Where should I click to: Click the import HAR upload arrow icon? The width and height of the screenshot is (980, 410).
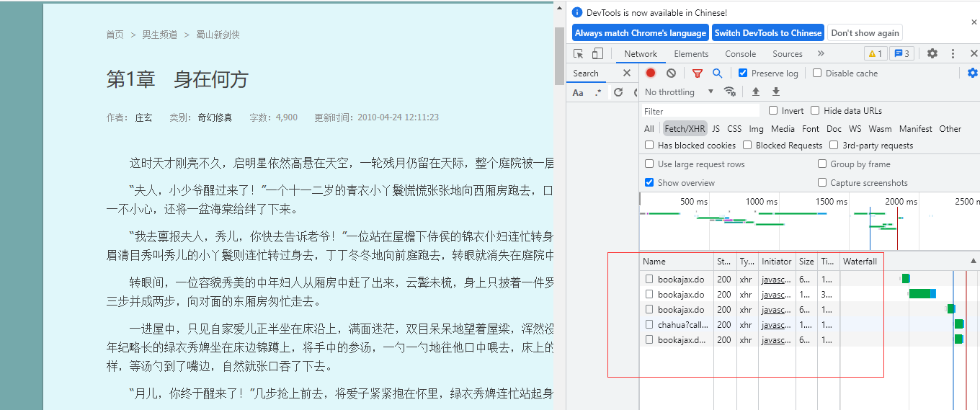click(755, 92)
